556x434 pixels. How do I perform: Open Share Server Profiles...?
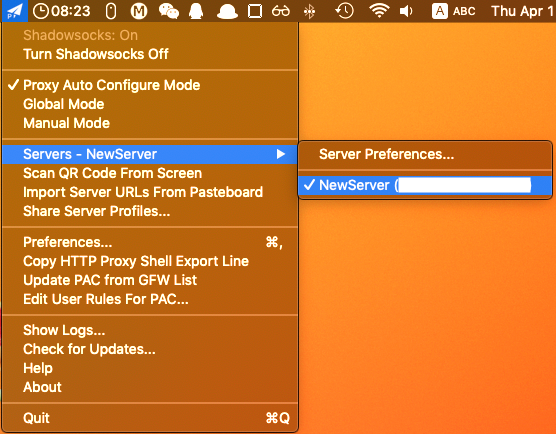(150, 211)
